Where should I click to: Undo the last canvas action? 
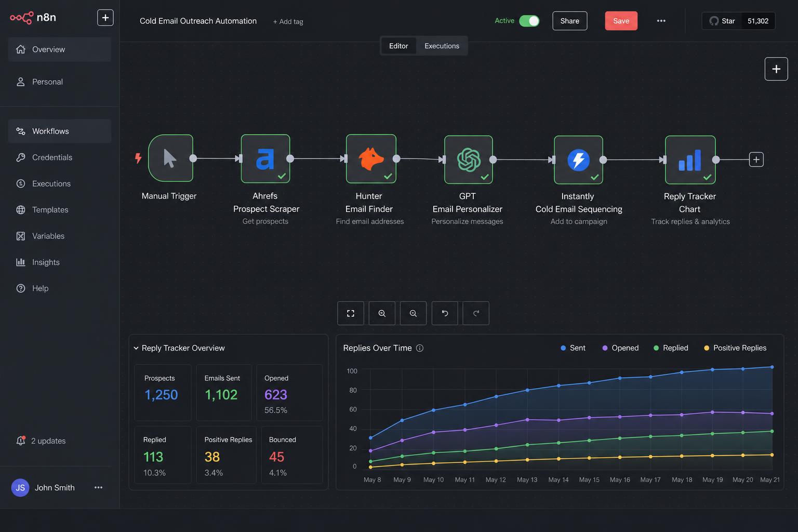click(445, 313)
